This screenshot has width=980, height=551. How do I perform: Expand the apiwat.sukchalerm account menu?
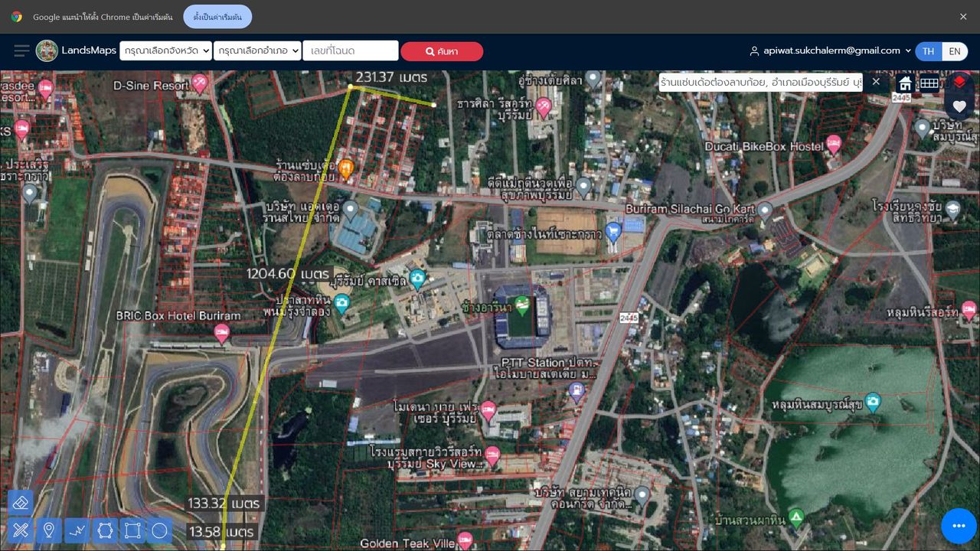(x=831, y=51)
